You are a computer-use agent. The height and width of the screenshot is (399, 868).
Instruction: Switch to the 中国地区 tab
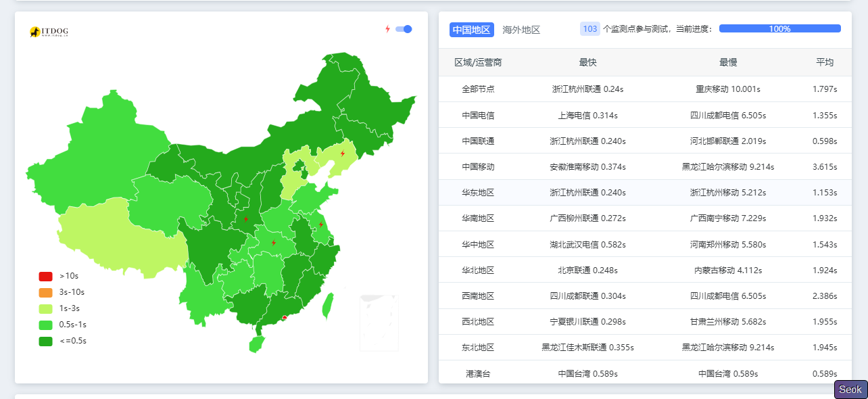(471, 30)
